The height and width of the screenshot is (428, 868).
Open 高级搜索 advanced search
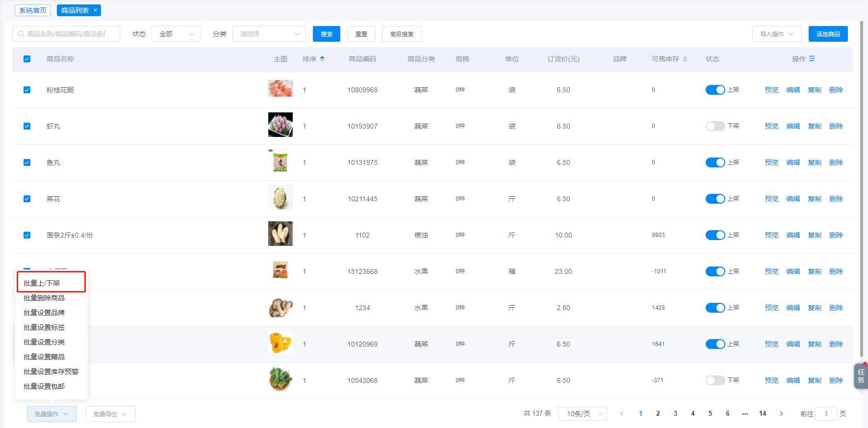pyautogui.click(x=402, y=34)
